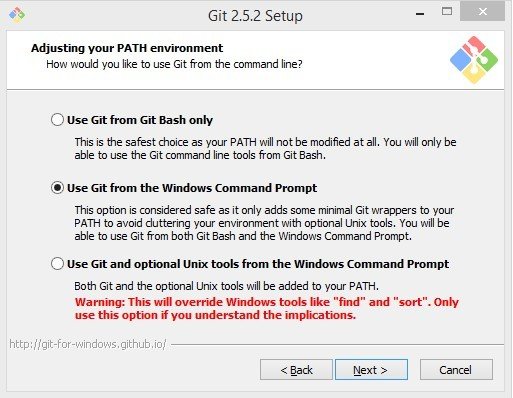The width and height of the screenshot is (513, 398).
Task: Maximize the Git Setup window
Action: [x=447, y=12]
